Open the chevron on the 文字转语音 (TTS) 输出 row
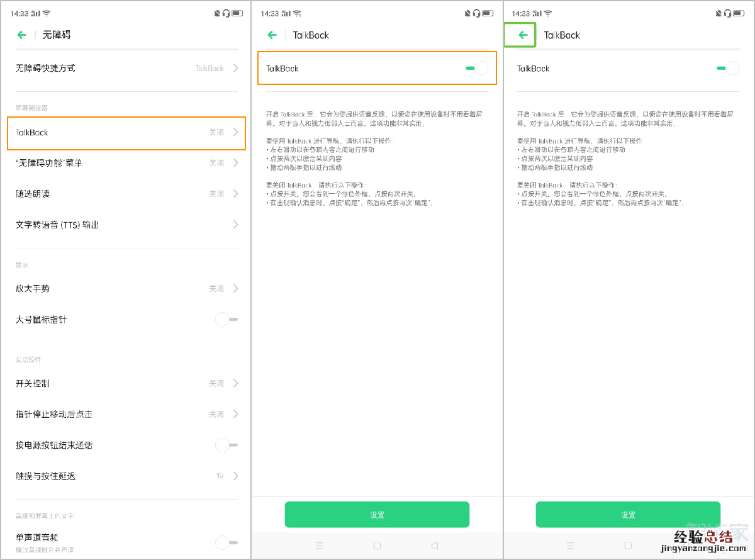Screen dimensions: 755x560 (x=235, y=225)
